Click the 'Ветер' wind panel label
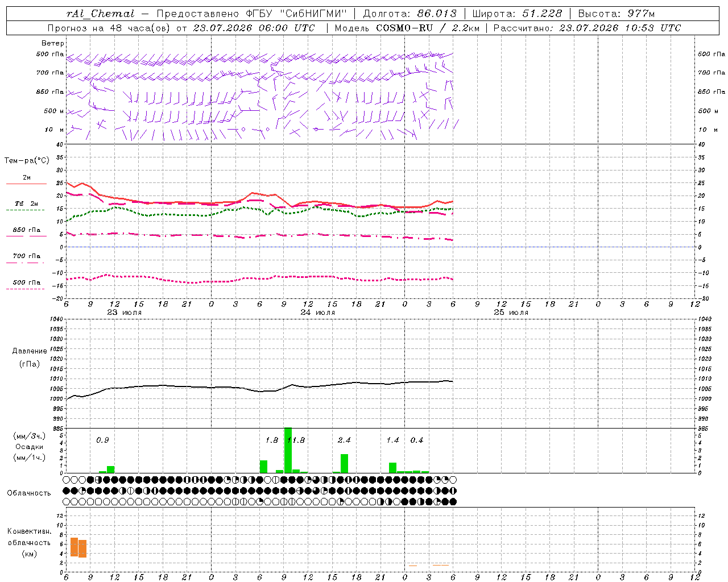The width and height of the screenshot is (728, 582). (x=53, y=43)
